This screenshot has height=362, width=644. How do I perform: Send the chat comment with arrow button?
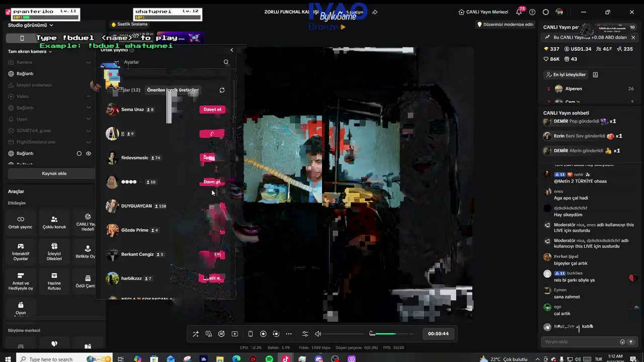630,342
